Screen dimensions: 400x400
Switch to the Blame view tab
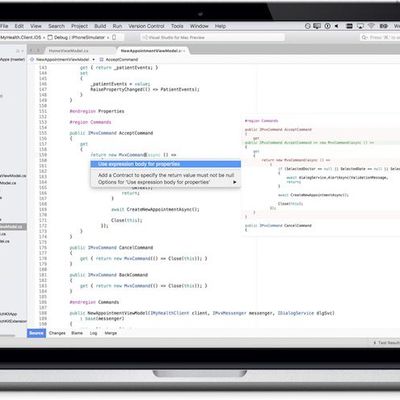(x=77, y=333)
